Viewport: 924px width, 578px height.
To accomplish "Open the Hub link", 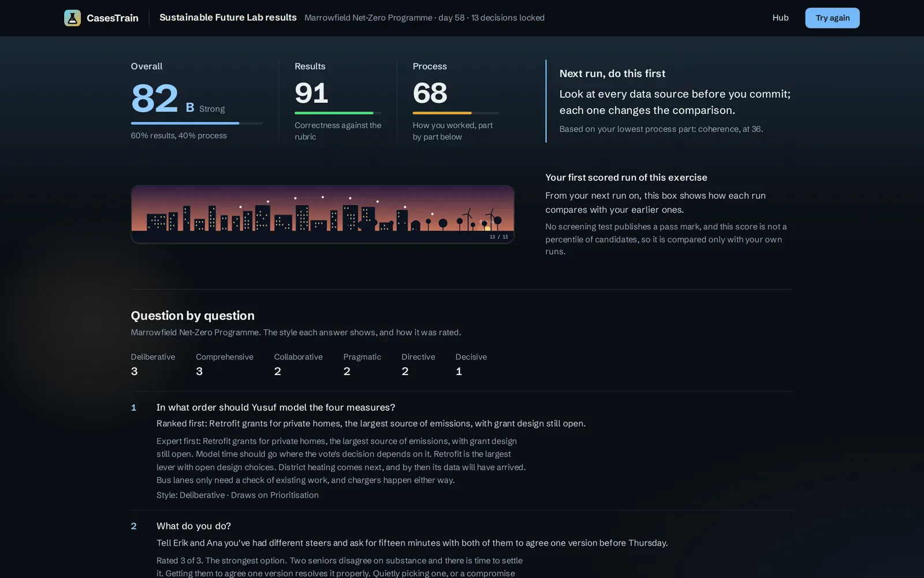I will pyautogui.click(x=780, y=18).
